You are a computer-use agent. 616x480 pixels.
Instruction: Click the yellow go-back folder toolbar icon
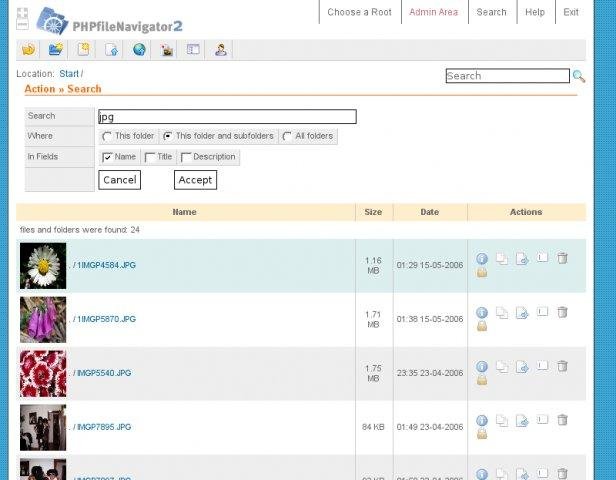pos(28,49)
